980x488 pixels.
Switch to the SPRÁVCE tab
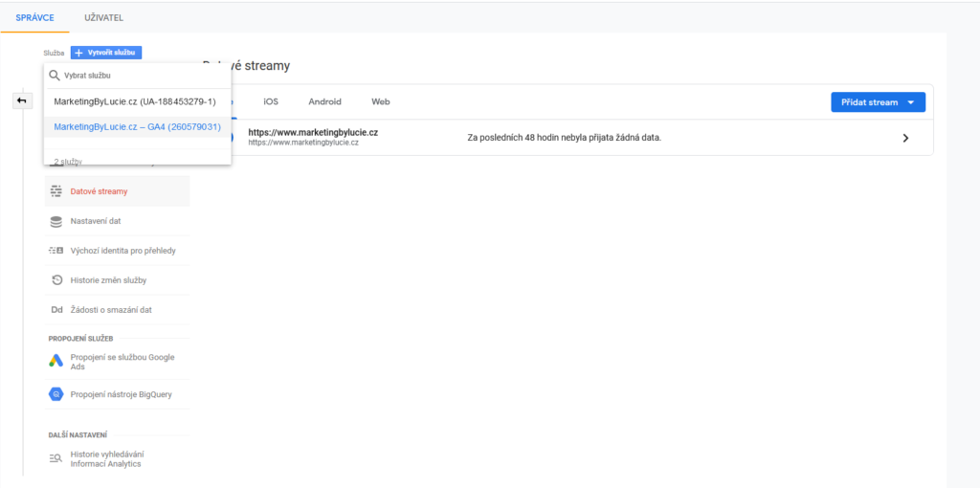coord(35,17)
